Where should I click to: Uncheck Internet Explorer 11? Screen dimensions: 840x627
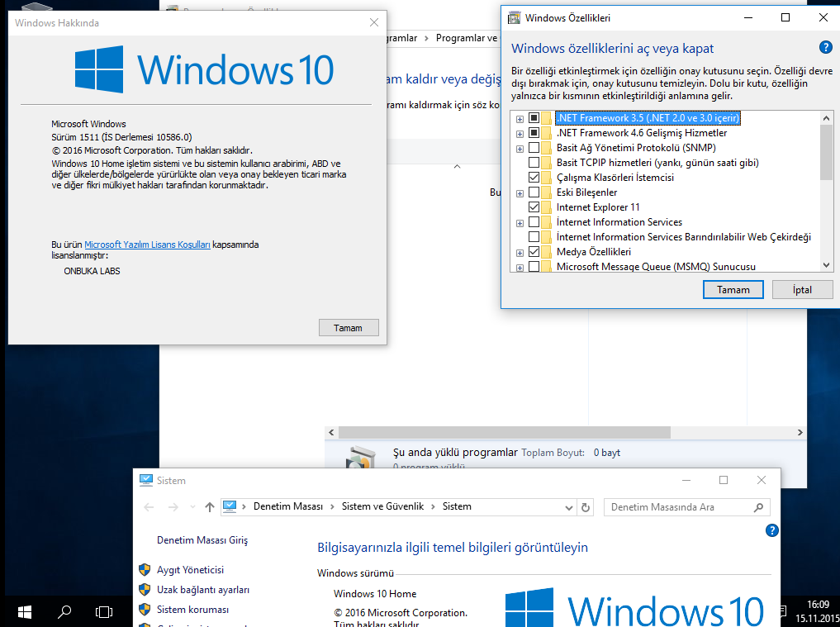534,207
